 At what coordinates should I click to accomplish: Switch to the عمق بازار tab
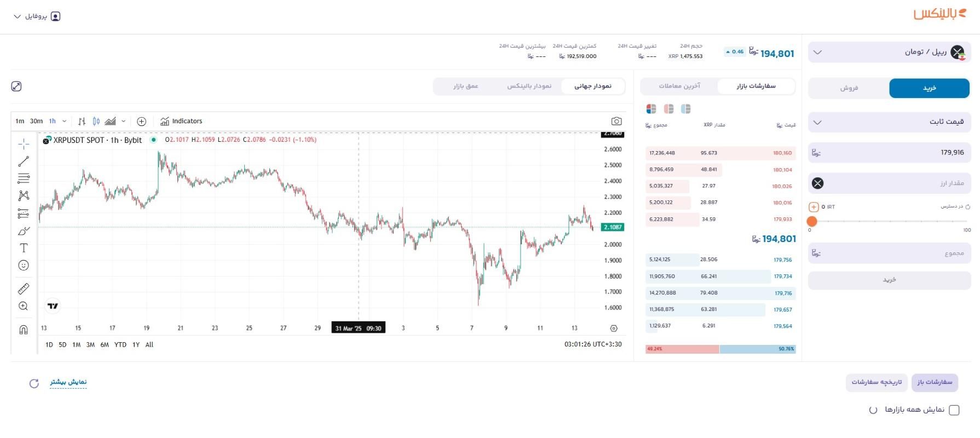[465, 86]
